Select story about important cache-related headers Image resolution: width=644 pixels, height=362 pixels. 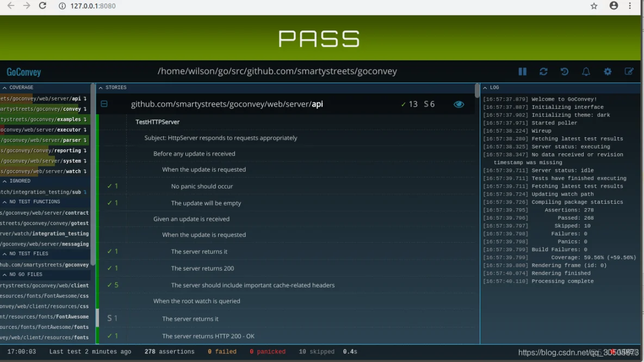tap(252, 285)
